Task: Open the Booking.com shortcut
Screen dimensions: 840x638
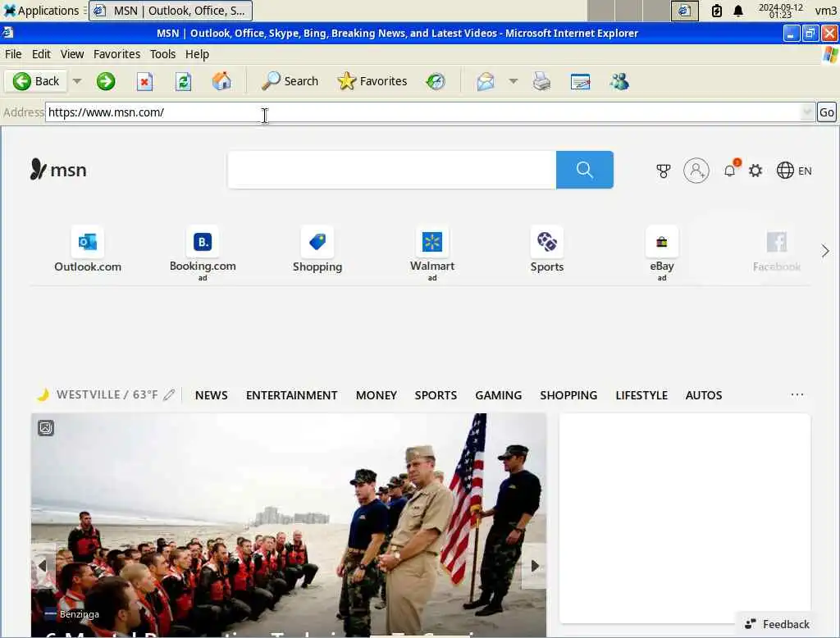Action: tap(203, 253)
